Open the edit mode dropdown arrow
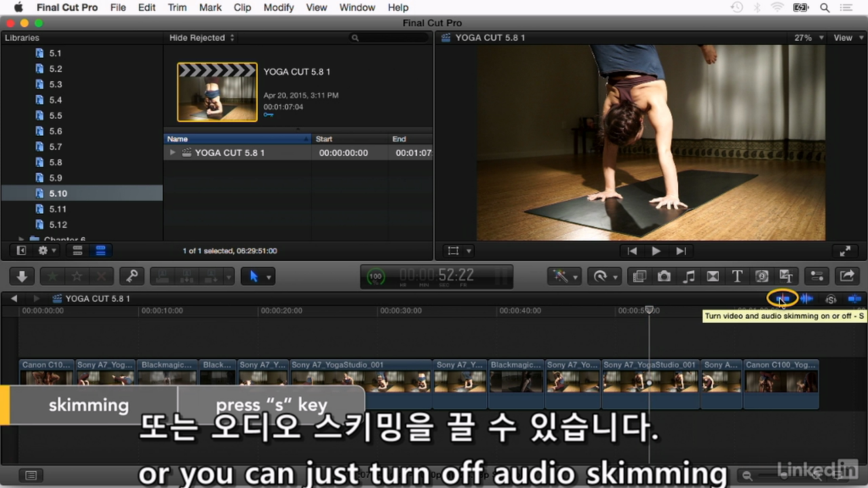The image size is (868, 488). click(x=229, y=277)
